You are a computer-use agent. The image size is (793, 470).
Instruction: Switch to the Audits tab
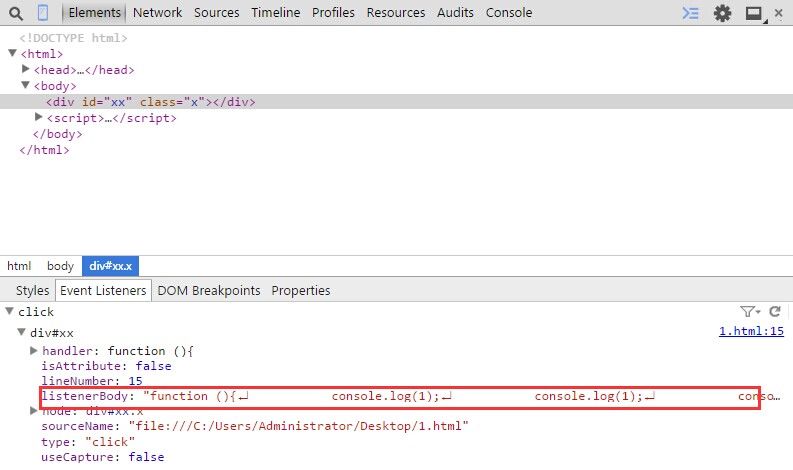455,13
